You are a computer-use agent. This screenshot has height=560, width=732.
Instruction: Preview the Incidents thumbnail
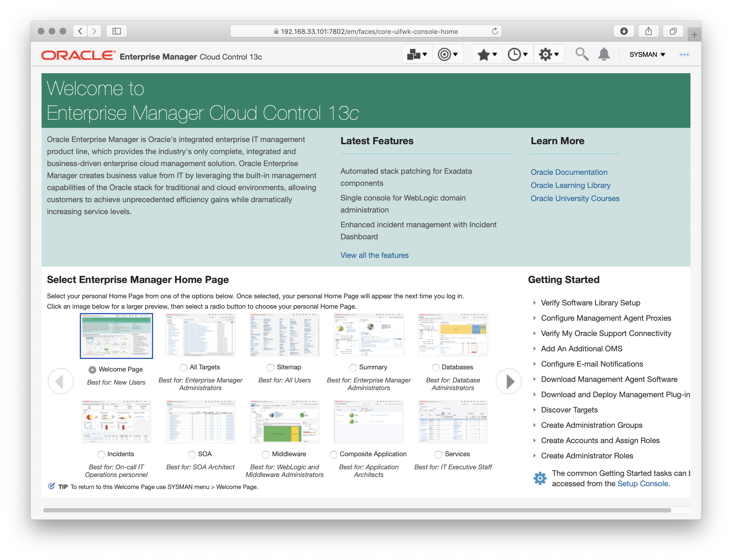pyautogui.click(x=116, y=422)
